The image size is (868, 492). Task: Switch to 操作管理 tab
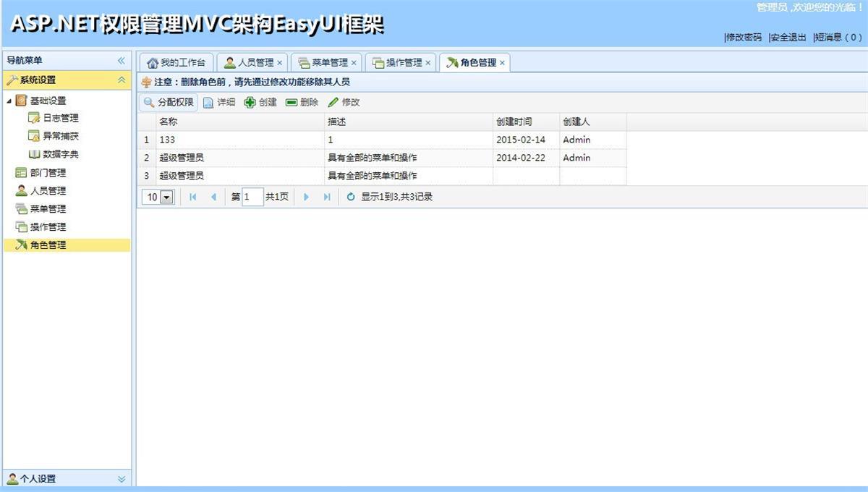(400, 63)
